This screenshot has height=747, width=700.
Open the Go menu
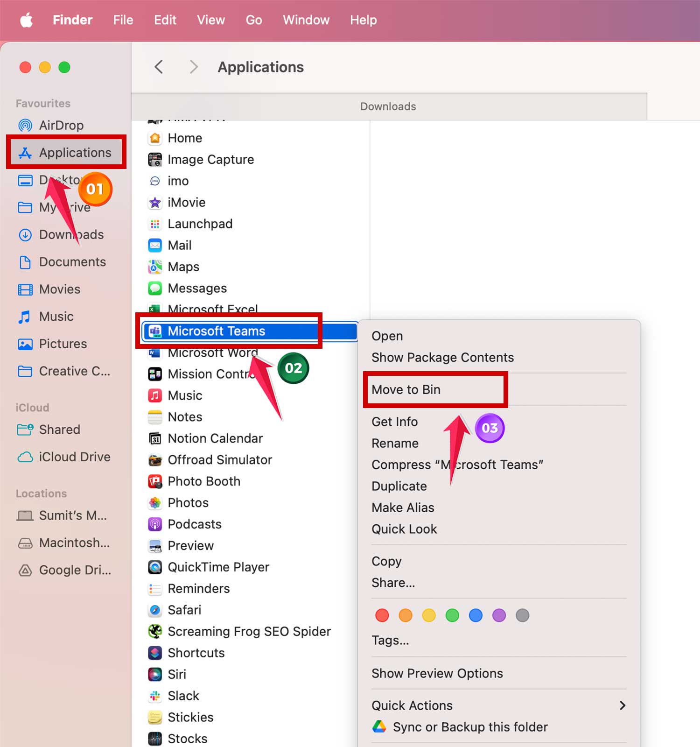(254, 20)
